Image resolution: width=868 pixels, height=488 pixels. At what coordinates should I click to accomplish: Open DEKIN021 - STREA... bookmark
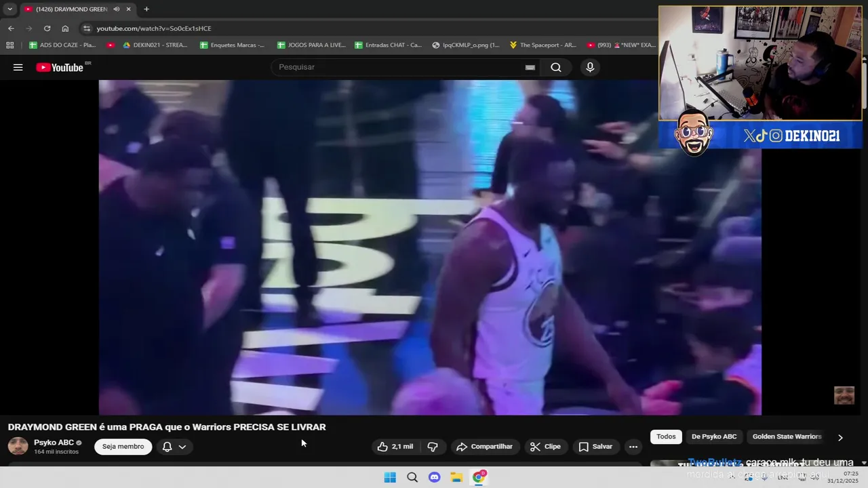(x=155, y=45)
